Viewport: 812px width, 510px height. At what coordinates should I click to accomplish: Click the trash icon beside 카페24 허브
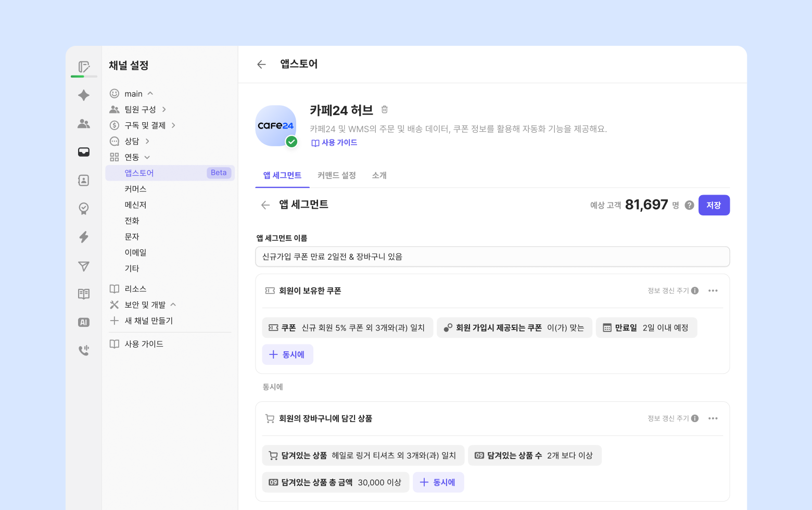click(x=385, y=110)
